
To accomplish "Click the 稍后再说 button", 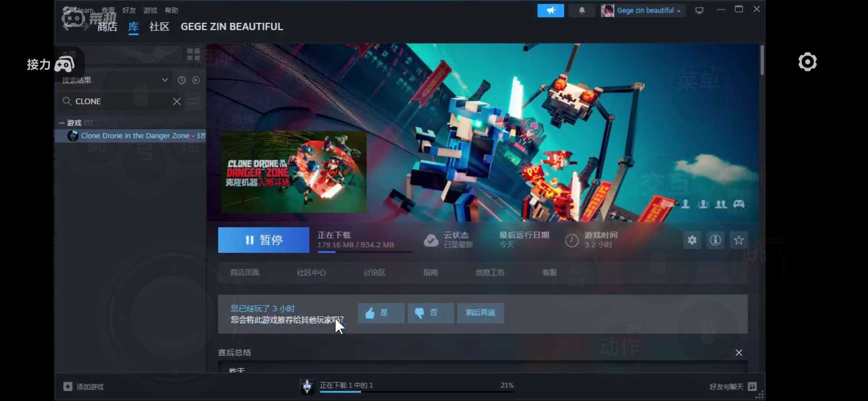I will pyautogui.click(x=480, y=313).
